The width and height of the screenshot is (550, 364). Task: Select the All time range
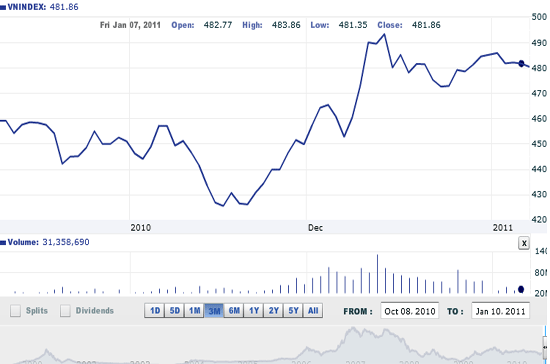(313, 311)
